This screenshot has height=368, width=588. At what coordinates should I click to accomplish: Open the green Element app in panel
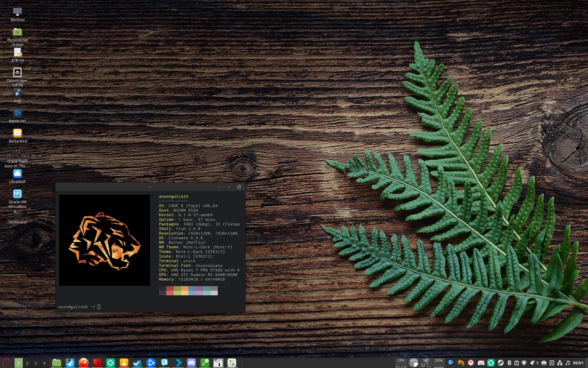click(x=110, y=363)
